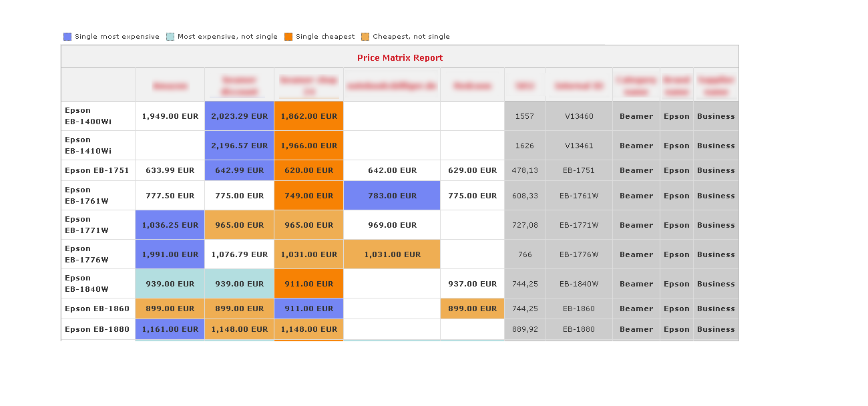This screenshot has height=406, width=868.
Task: Click the 608,33 value cell
Action: click(x=525, y=196)
